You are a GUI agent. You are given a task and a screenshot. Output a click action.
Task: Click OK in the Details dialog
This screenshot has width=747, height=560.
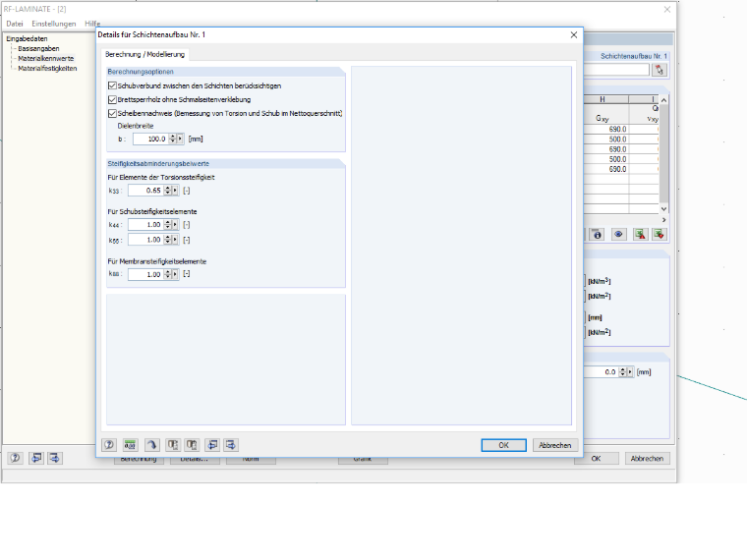(x=503, y=445)
